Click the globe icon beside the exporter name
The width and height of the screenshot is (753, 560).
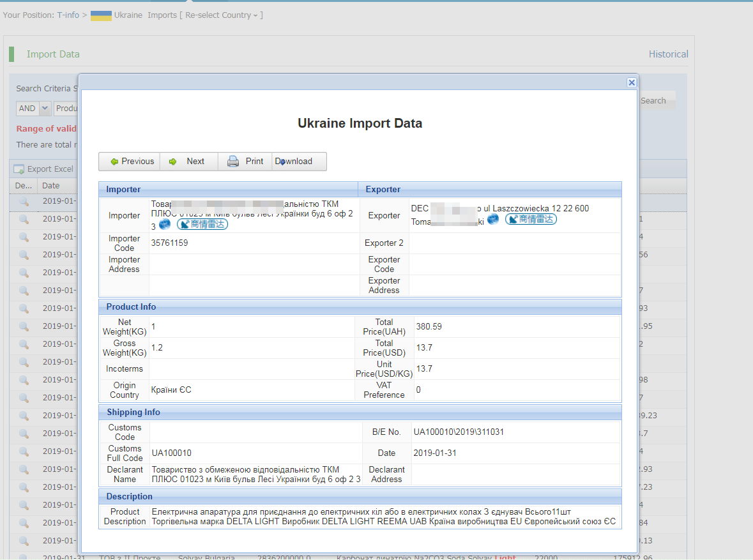pos(493,219)
